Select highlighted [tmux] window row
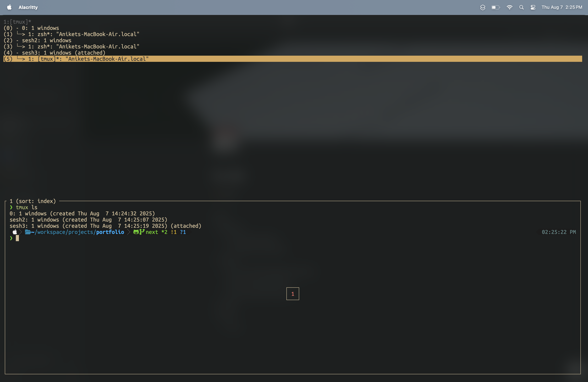 (293, 59)
